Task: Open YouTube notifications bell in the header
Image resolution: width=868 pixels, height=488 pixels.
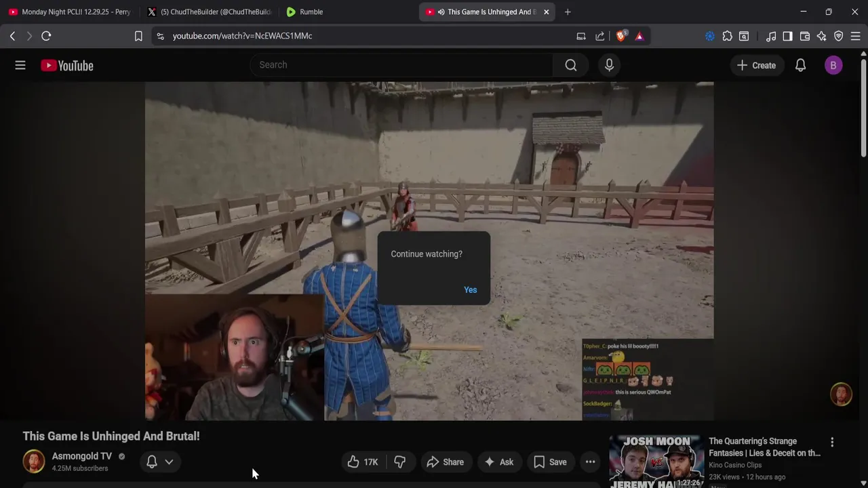Action: pyautogui.click(x=800, y=65)
